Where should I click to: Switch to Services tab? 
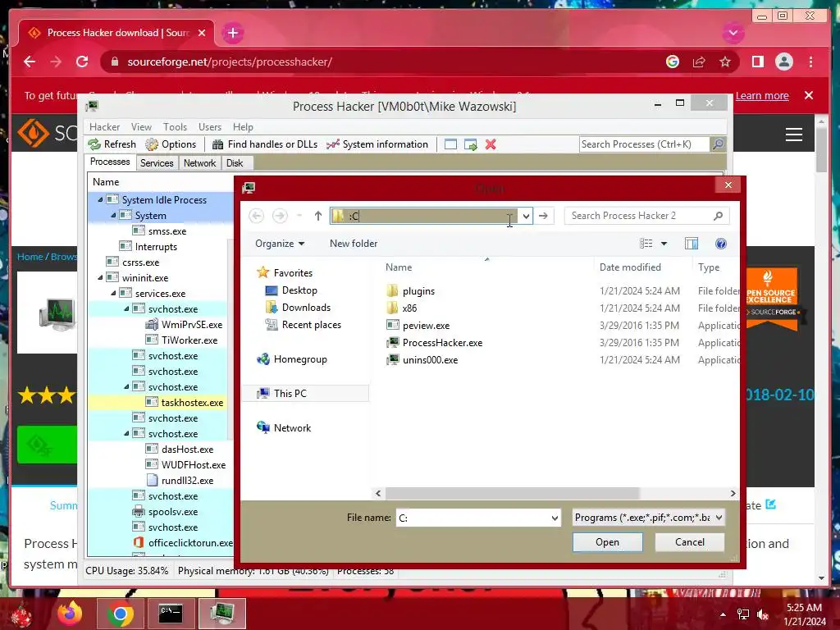click(x=157, y=163)
